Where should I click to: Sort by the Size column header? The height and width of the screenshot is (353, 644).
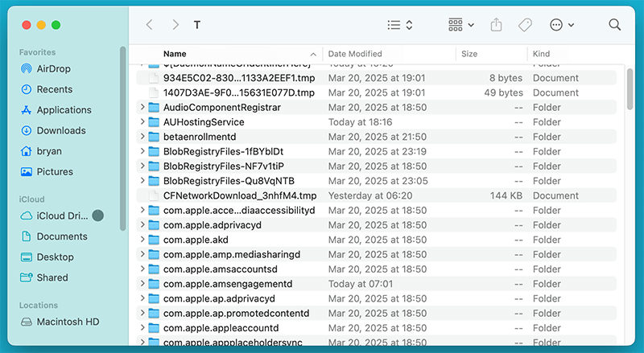coord(469,54)
